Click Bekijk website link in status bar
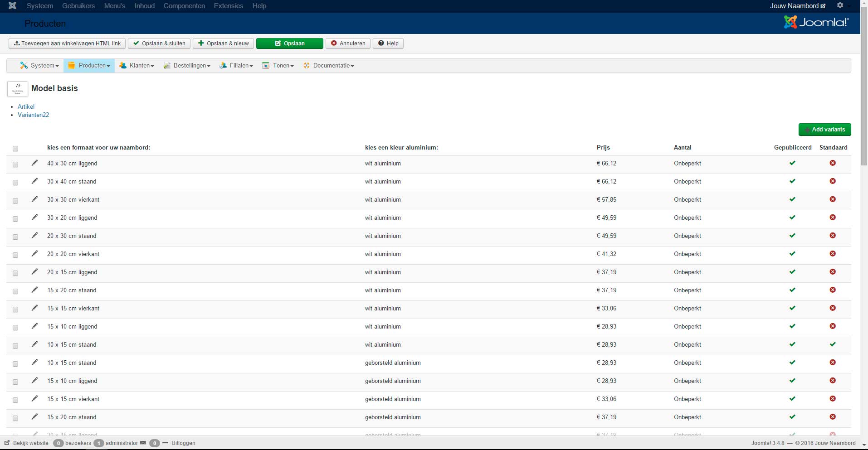 coord(27,443)
